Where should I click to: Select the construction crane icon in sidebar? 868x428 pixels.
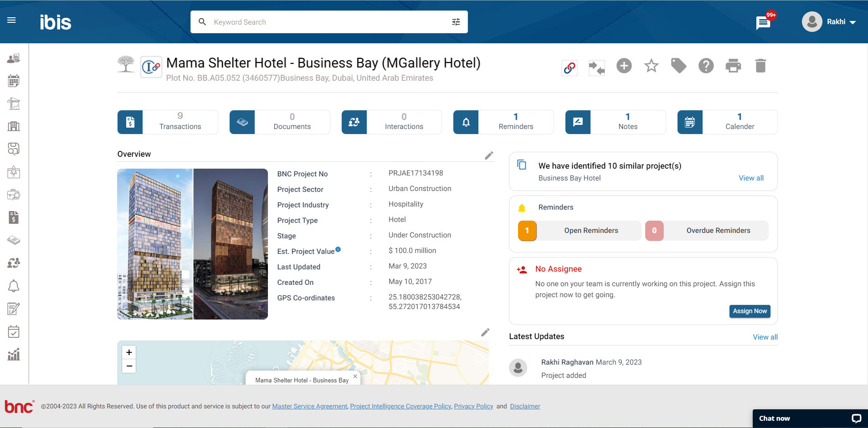point(13,103)
